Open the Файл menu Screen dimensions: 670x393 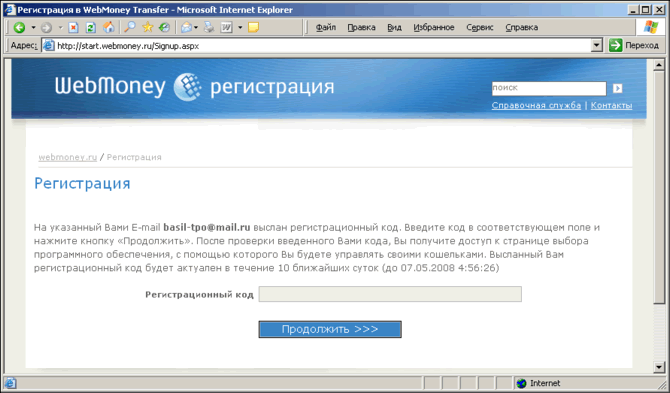(x=326, y=27)
